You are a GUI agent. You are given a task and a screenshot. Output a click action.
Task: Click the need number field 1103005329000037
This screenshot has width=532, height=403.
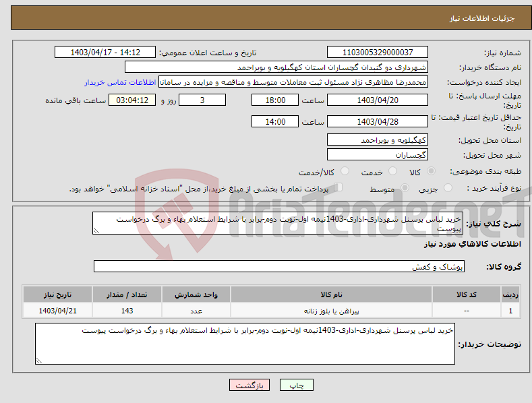pyautogui.click(x=378, y=53)
